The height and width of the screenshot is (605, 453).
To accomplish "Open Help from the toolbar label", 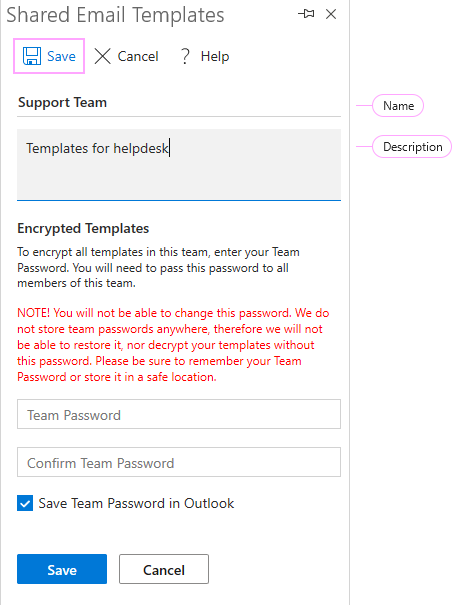I will pyautogui.click(x=215, y=56).
